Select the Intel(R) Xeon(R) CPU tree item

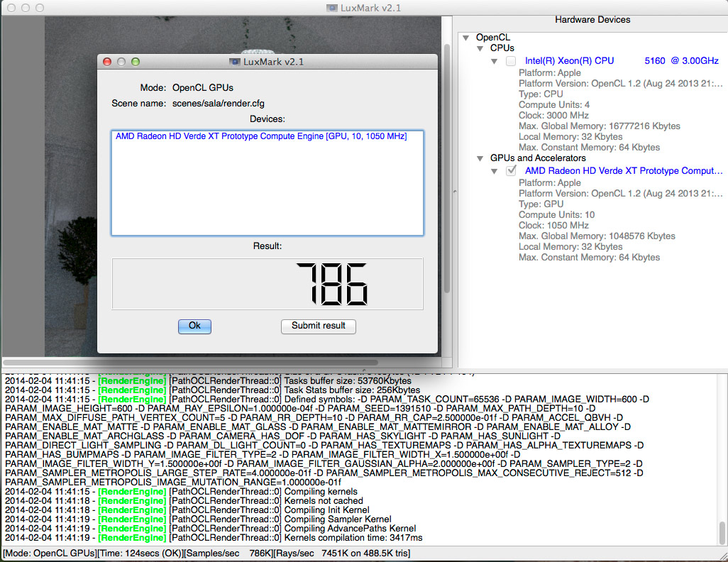click(622, 61)
